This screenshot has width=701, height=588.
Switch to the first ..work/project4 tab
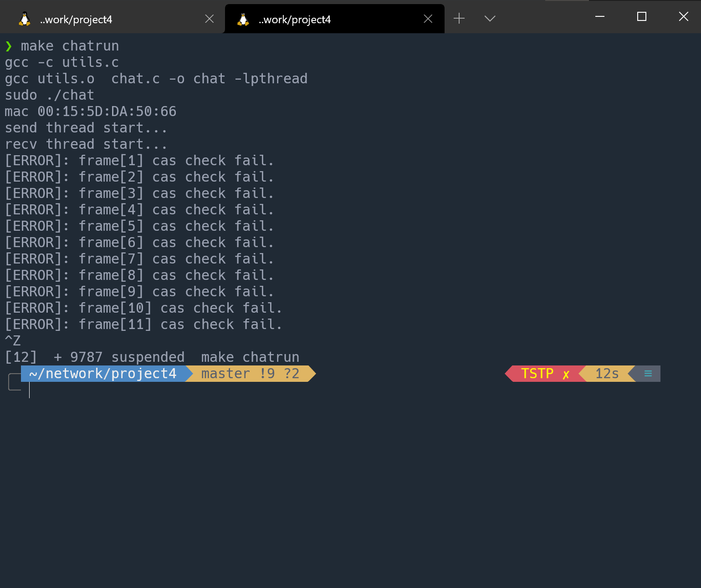coord(112,19)
